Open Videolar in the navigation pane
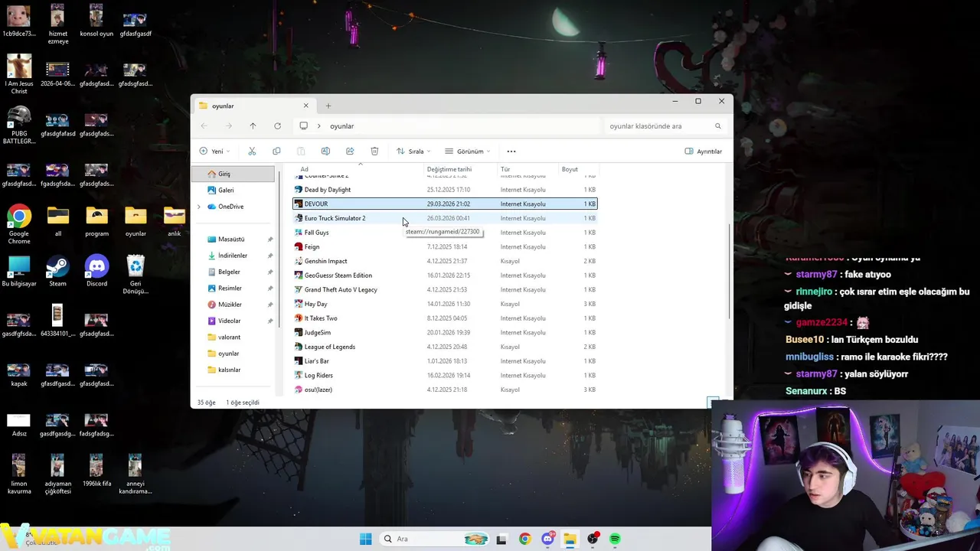 233,321
